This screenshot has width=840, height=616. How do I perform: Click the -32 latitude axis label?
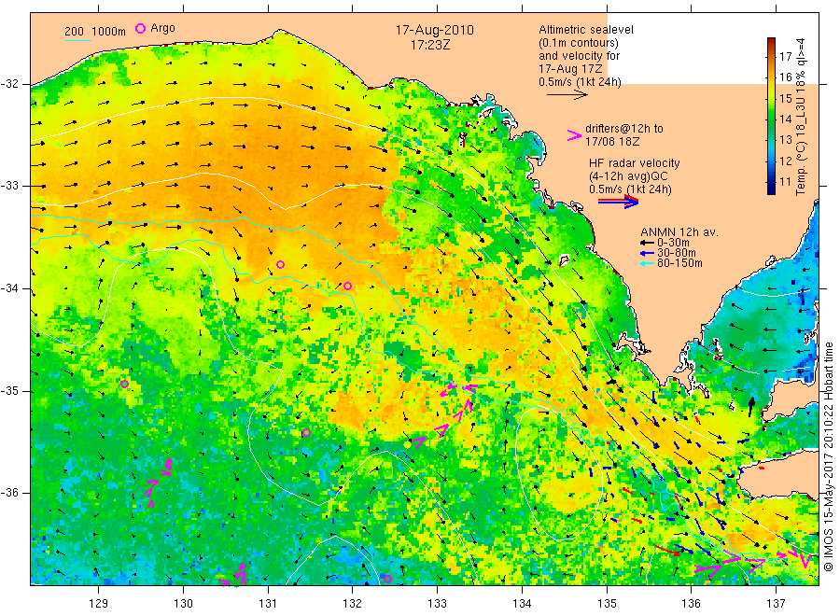click(10, 84)
